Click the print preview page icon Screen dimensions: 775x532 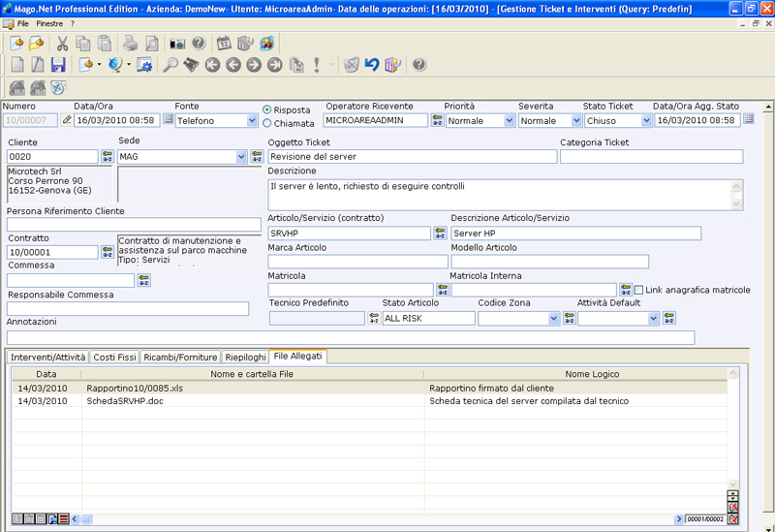tap(152, 44)
